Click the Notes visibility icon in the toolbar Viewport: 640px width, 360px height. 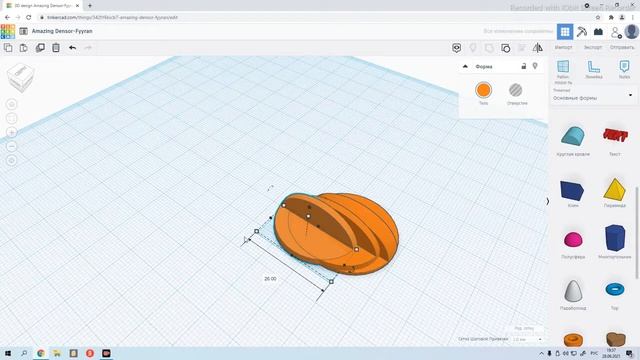pyautogui.click(x=457, y=48)
